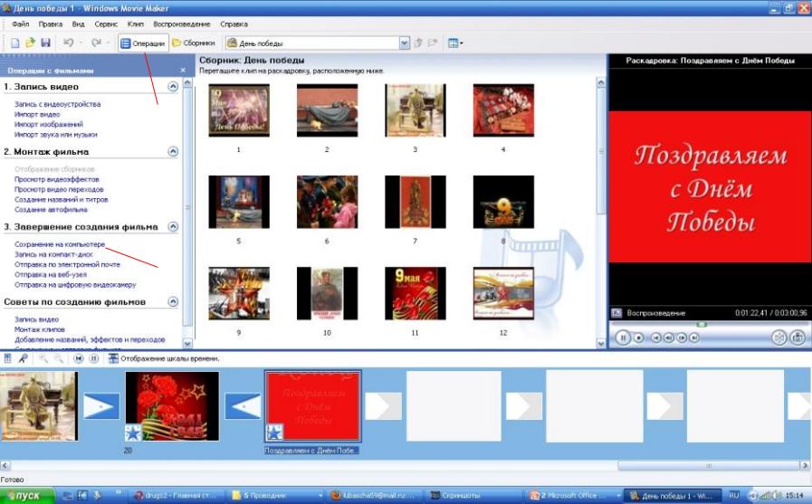The width and height of the screenshot is (812, 504).
Task: Open the Вид menu
Action: tap(78, 24)
